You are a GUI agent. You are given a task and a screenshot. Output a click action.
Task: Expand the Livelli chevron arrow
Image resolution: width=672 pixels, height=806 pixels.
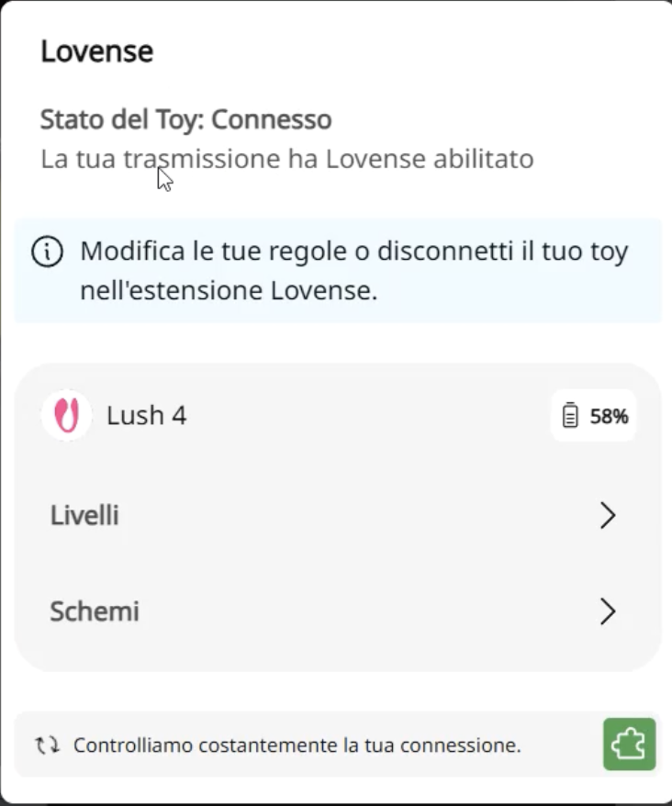coord(607,516)
